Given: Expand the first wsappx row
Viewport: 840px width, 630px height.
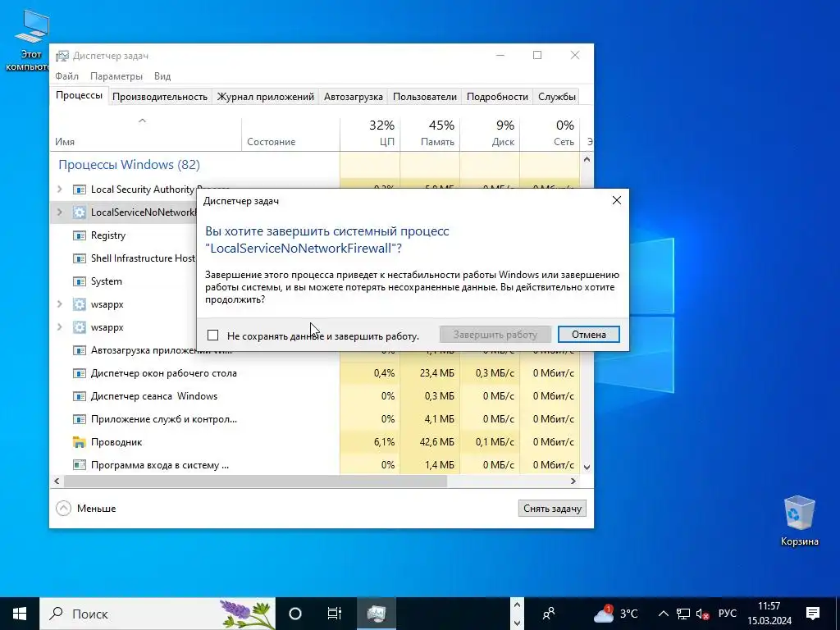Looking at the screenshot, I should tap(60, 304).
